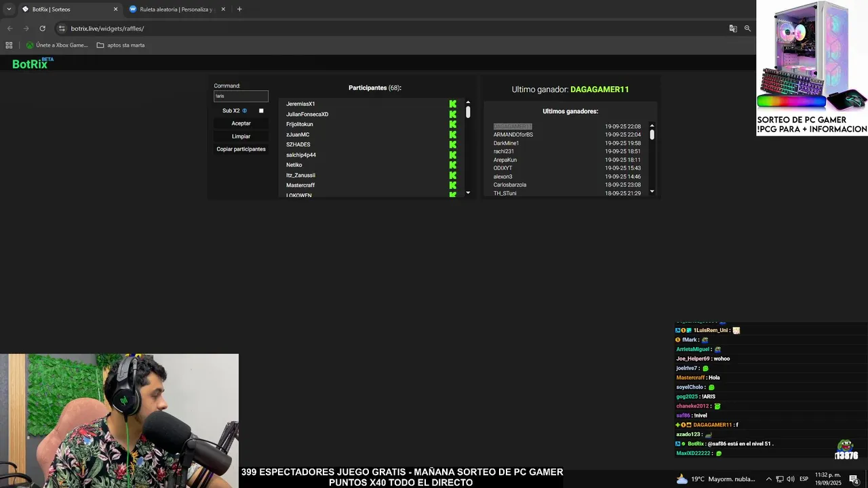Close the BotRix Sorteos tab

115,9
